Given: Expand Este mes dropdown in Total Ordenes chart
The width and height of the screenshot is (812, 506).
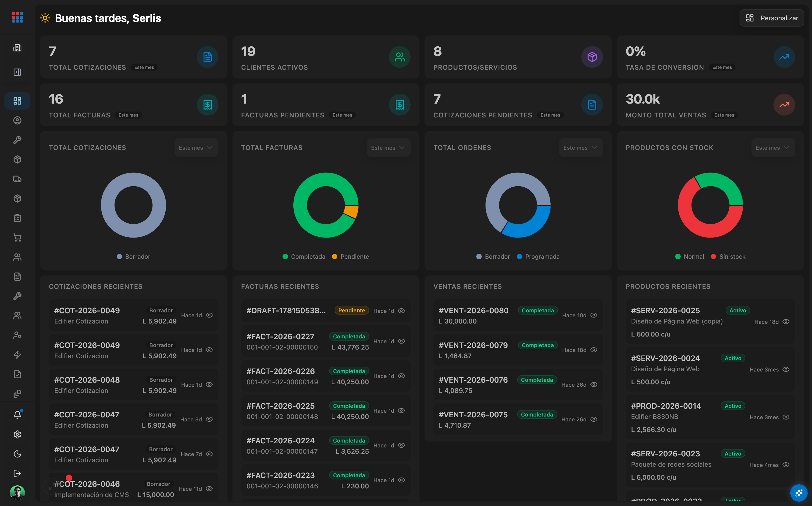Looking at the screenshot, I should tap(581, 148).
